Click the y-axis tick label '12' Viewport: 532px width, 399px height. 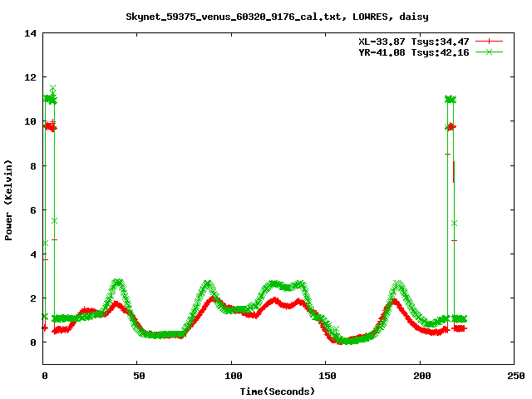point(30,77)
